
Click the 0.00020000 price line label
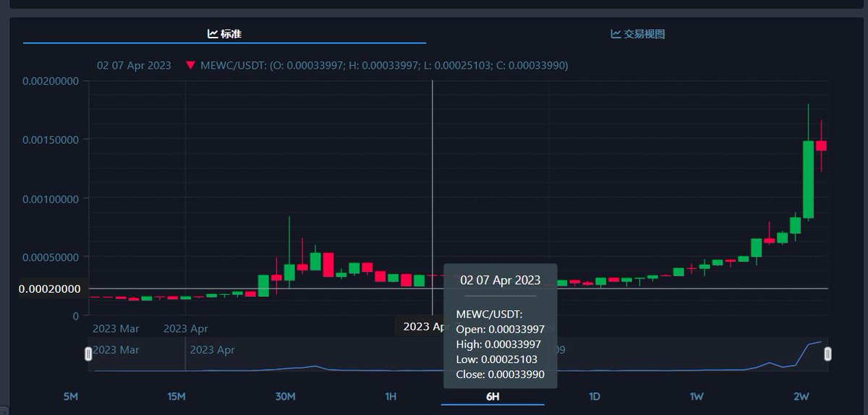point(50,288)
